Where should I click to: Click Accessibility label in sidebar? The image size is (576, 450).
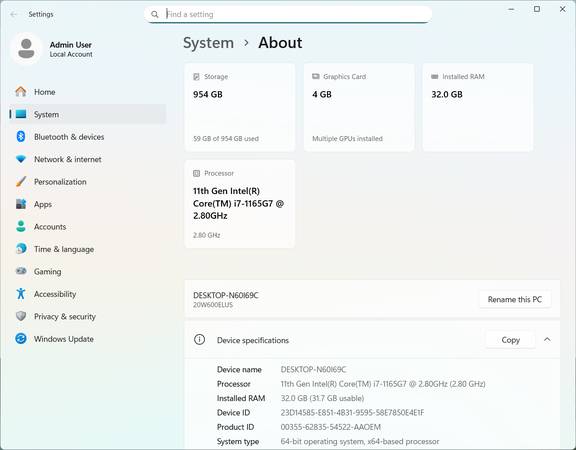pos(55,294)
